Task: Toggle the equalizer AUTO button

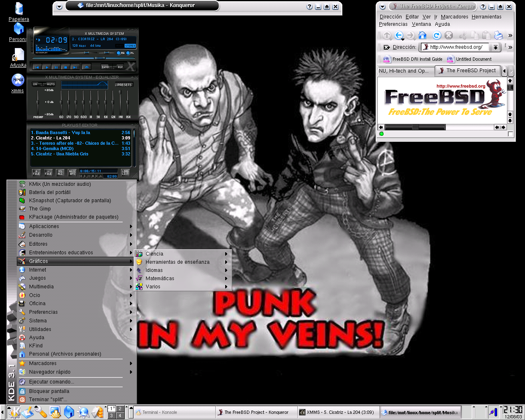Action: [x=50, y=84]
